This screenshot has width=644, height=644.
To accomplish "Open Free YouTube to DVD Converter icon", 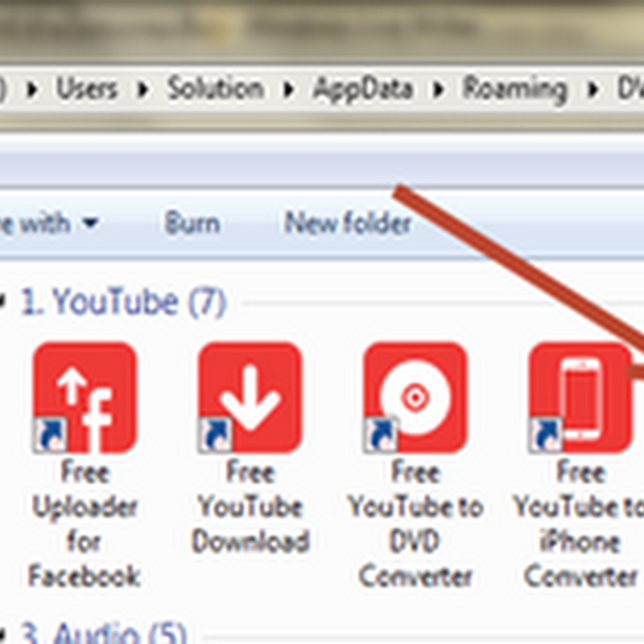I will [415, 398].
